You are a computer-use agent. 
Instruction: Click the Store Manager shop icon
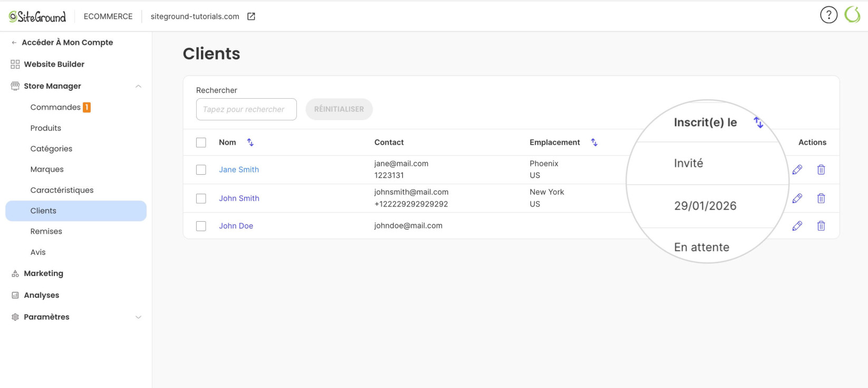point(15,86)
